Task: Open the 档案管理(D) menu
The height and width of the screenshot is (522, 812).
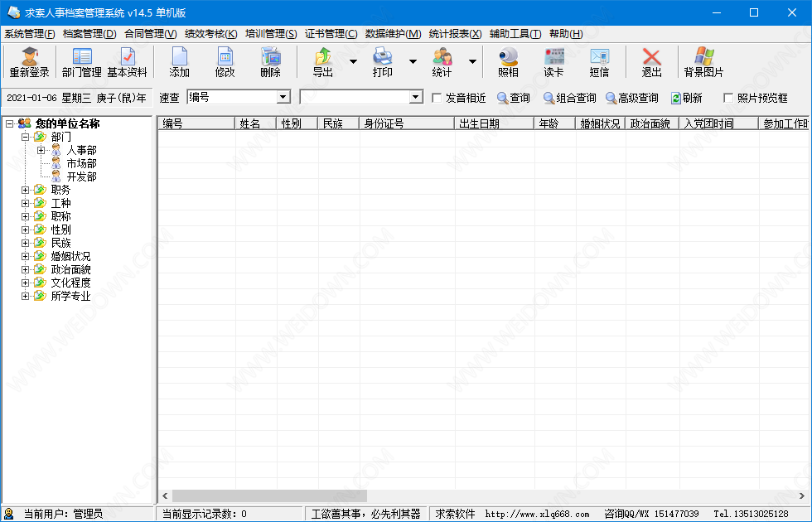Action: (89, 34)
